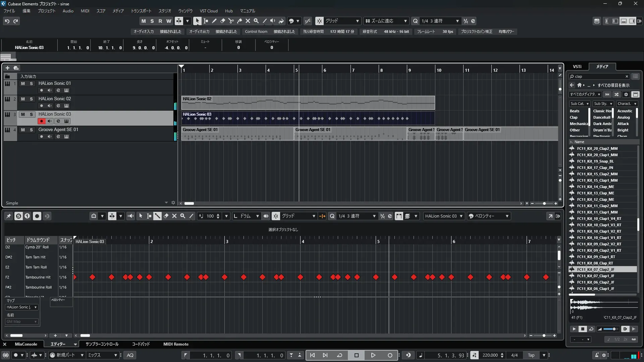Select the Glue tool in top toolbar
This screenshot has height=362, width=644.
pyautogui.click(x=239, y=21)
